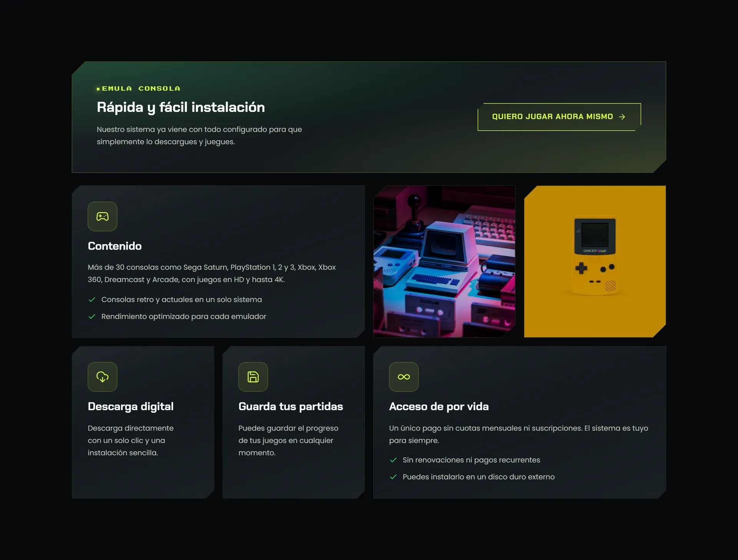Click the arrow icon in the QUIERO JUGAR button
The image size is (738, 560).
pyautogui.click(x=622, y=117)
